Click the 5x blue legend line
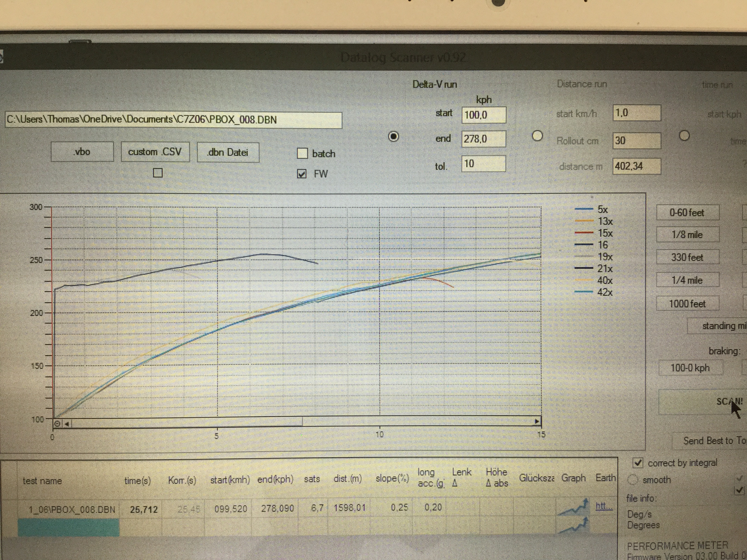This screenshot has height=560, width=747. point(584,209)
